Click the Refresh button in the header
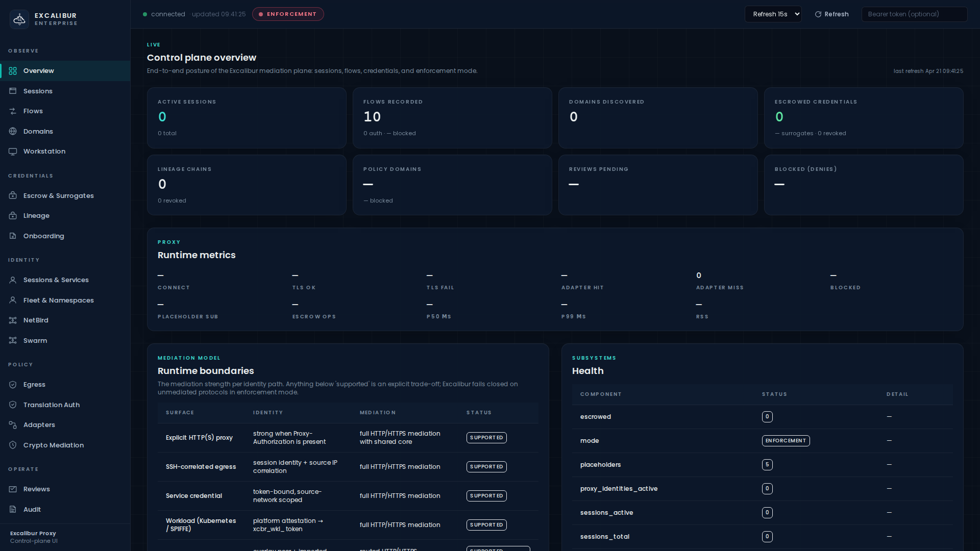This screenshot has width=980, height=551. pyautogui.click(x=831, y=14)
